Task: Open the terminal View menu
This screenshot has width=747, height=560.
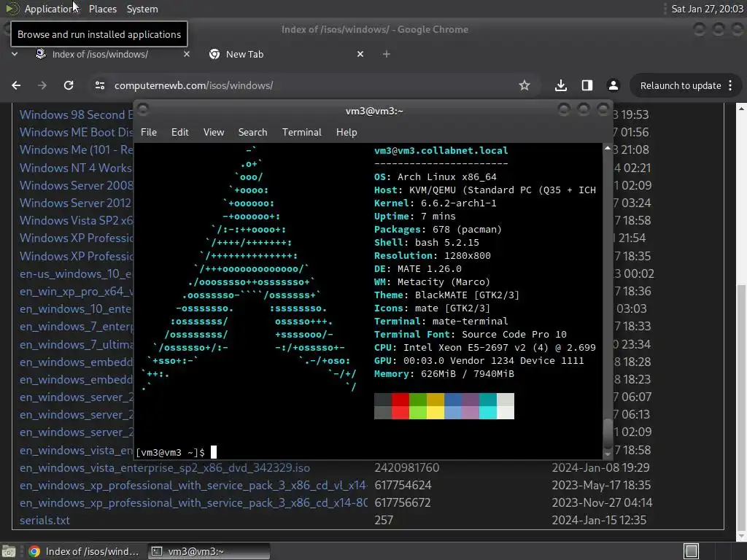Action: 214,133
